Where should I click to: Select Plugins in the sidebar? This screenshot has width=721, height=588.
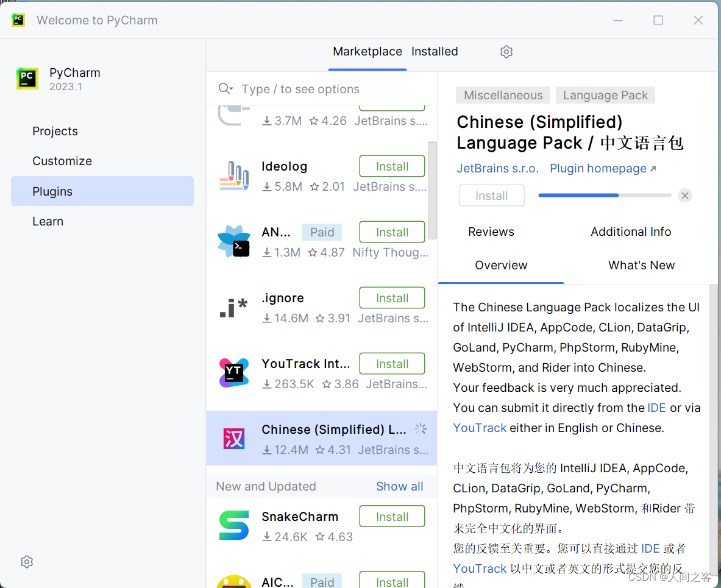(x=102, y=191)
